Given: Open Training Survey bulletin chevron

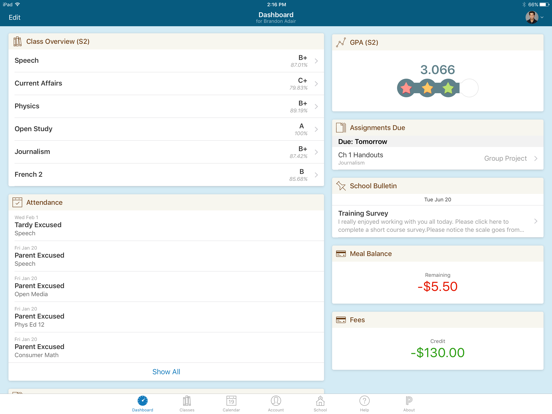Looking at the screenshot, I should (535, 221).
